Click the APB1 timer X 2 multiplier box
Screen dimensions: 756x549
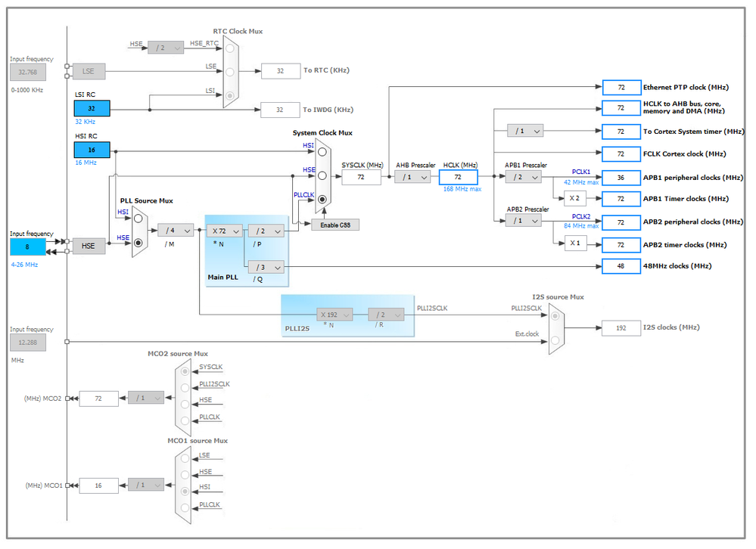tap(575, 198)
